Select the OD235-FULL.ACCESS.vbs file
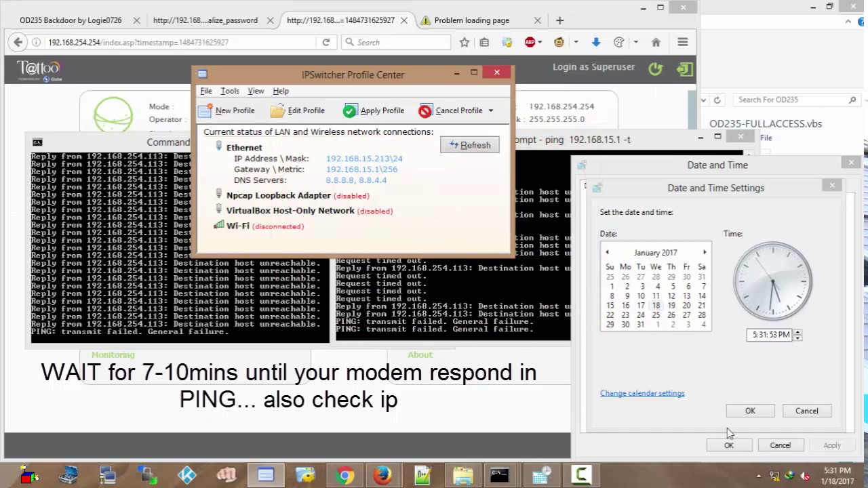This screenshot has width=868, height=488. click(x=766, y=124)
